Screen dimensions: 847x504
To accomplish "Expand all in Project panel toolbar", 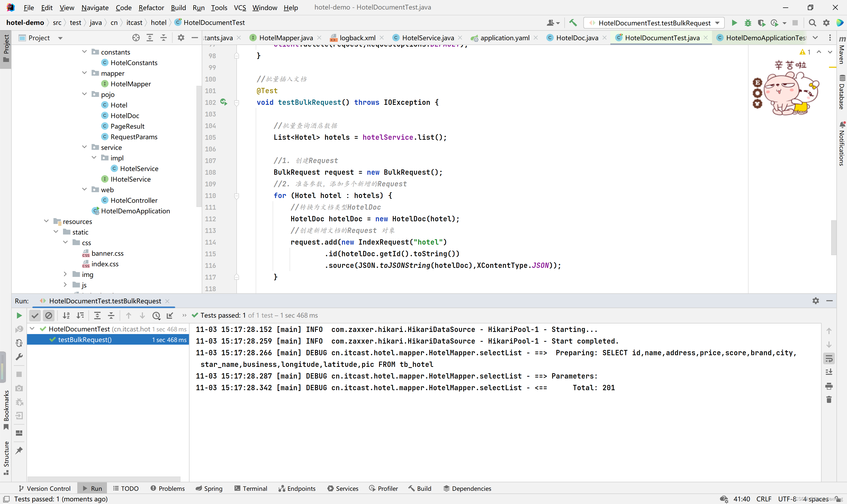I will [150, 38].
